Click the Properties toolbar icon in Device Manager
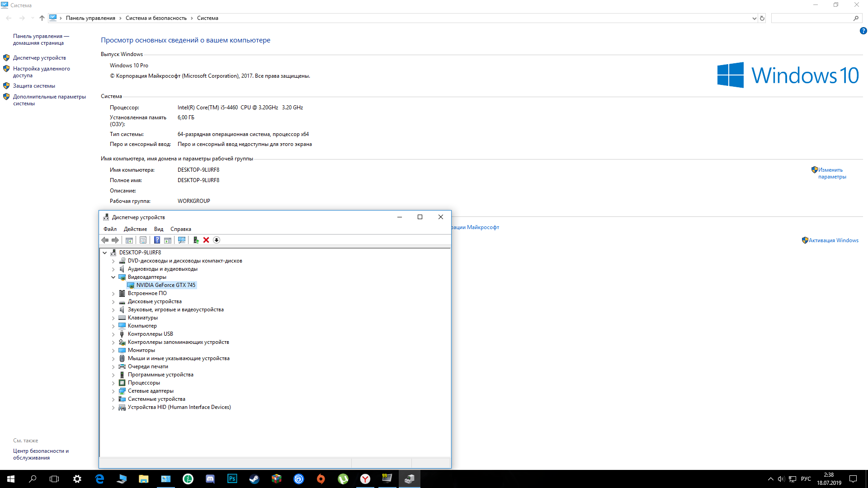The height and width of the screenshot is (488, 868). [143, 240]
